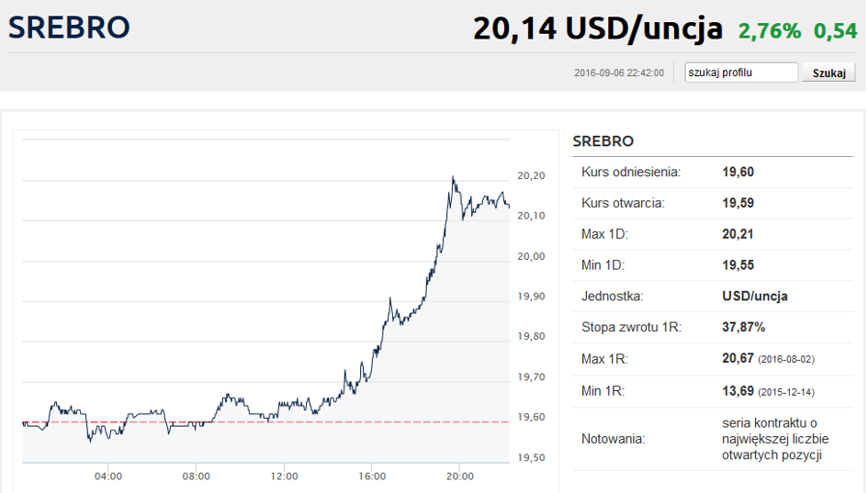The height and width of the screenshot is (493, 868).
Task: Click the Stopa zwrotu 1R value
Action: [743, 327]
